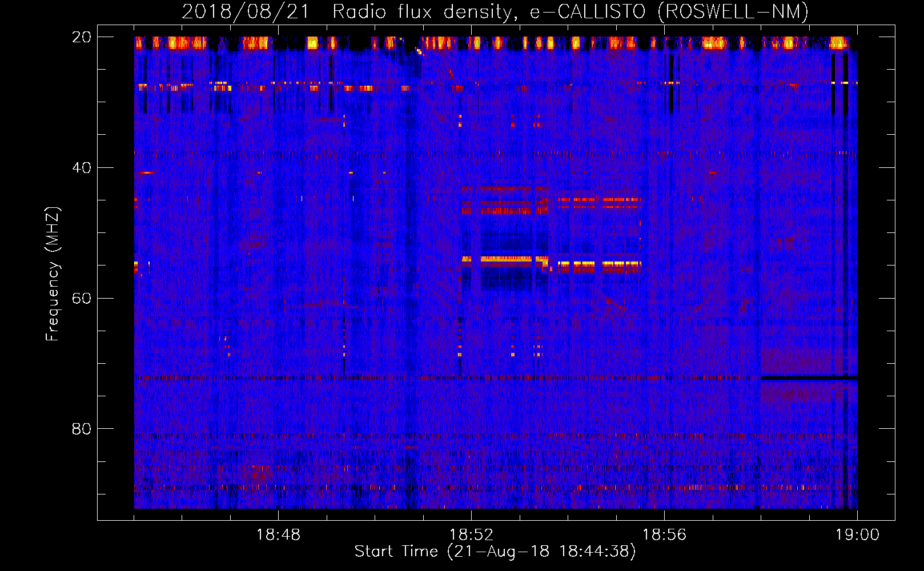Click the 19:00 time tick label
Viewport: 924px width, 571px height.
point(857,535)
